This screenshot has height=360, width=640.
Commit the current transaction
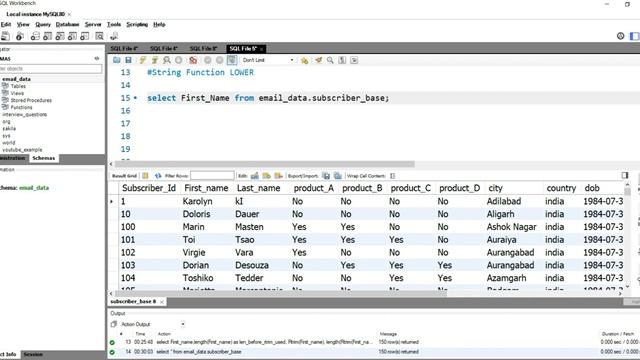click(x=208, y=60)
